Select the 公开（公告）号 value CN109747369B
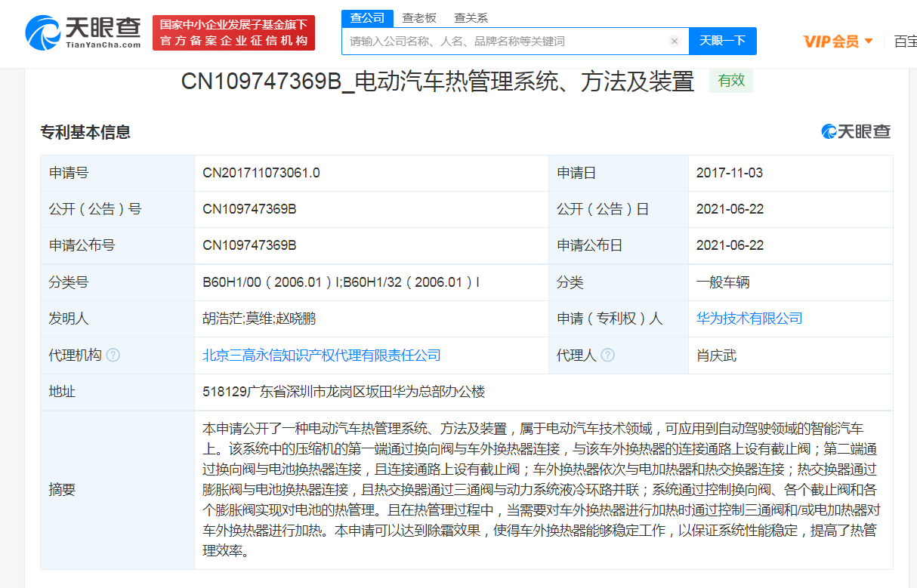Image resolution: width=917 pixels, height=588 pixels. pos(249,209)
